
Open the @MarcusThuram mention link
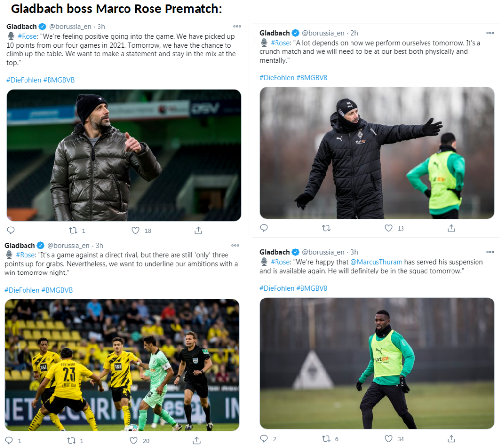coord(376,262)
